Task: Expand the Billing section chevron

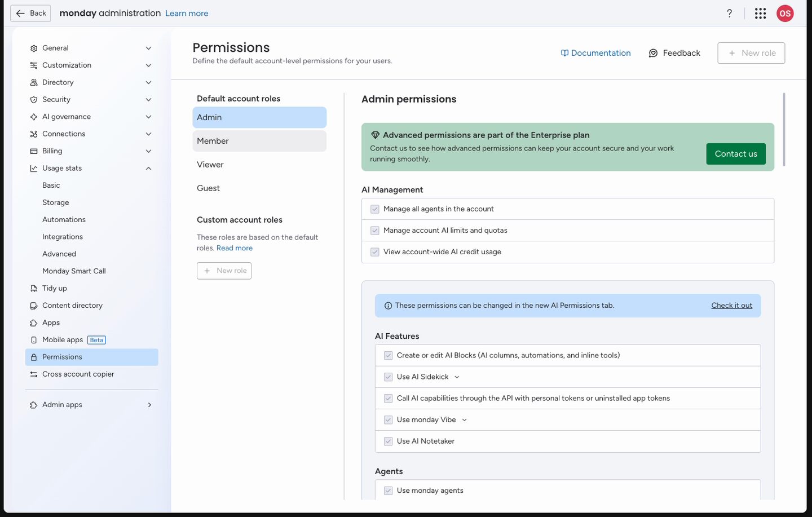Action: click(x=148, y=151)
